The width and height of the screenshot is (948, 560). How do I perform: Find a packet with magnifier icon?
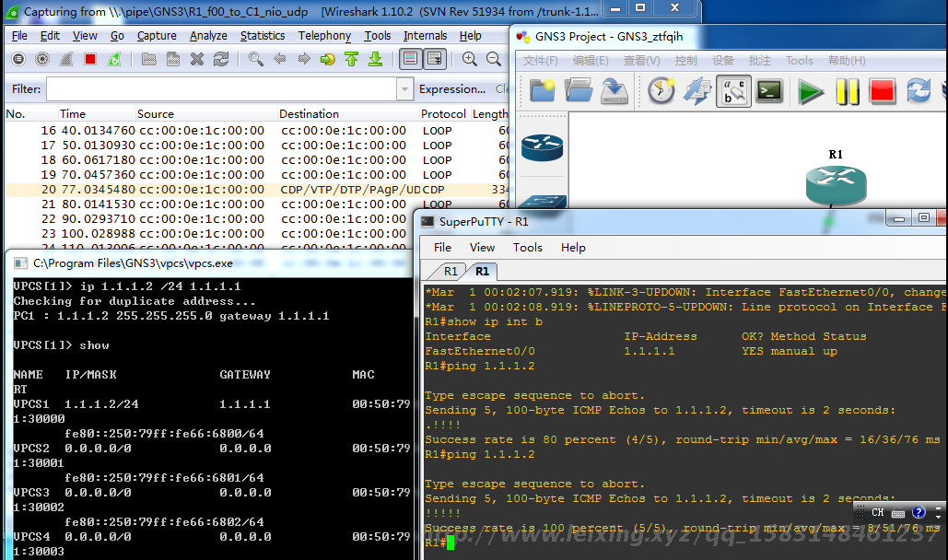point(256,59)
